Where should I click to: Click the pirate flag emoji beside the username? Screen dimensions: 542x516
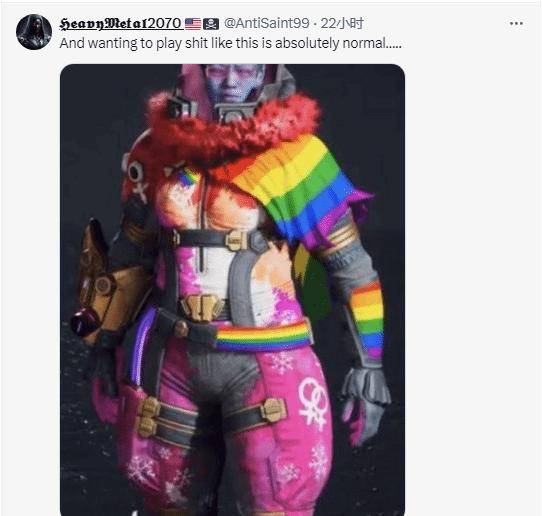click(211, 24)
